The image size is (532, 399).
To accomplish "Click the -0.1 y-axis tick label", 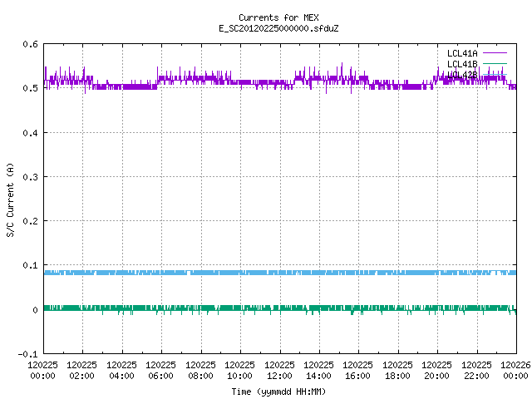I will click(x=27, y=354).
